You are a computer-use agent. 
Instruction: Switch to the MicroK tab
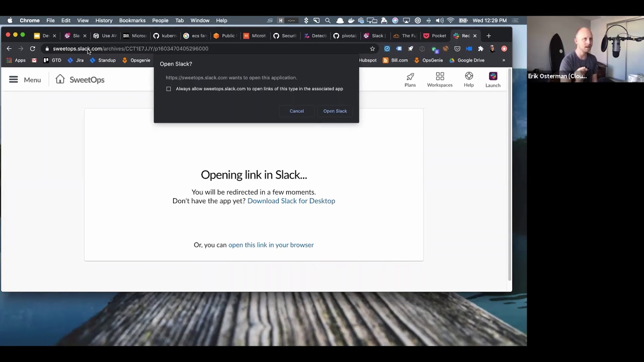tap(255, 36)
